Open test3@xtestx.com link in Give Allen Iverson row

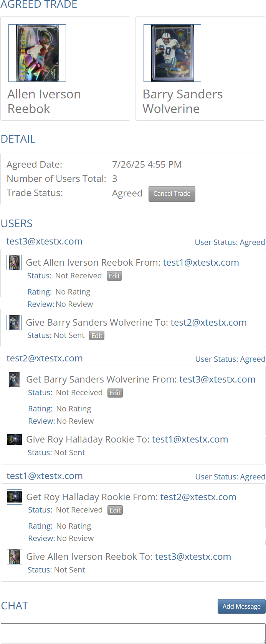tap(193, 557)
